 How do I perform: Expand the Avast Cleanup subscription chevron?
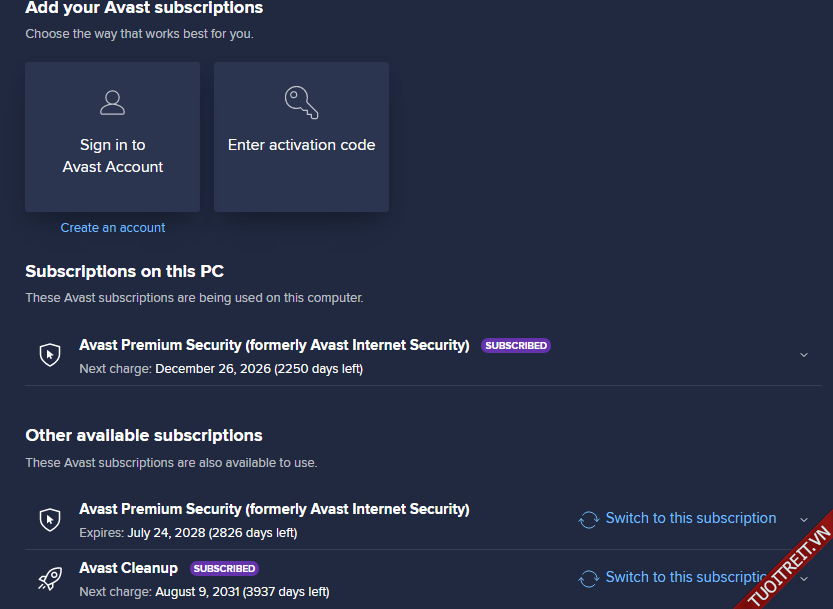(804, 579)
